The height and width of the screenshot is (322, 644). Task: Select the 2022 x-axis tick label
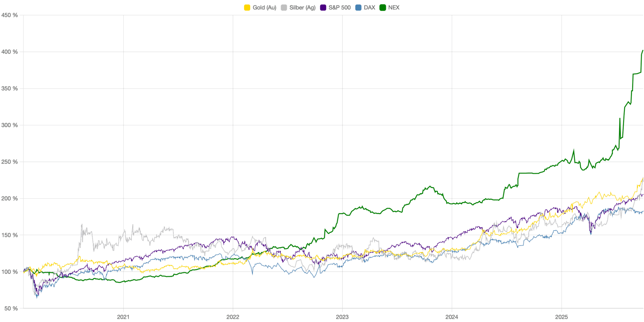[x=233, y=317]
